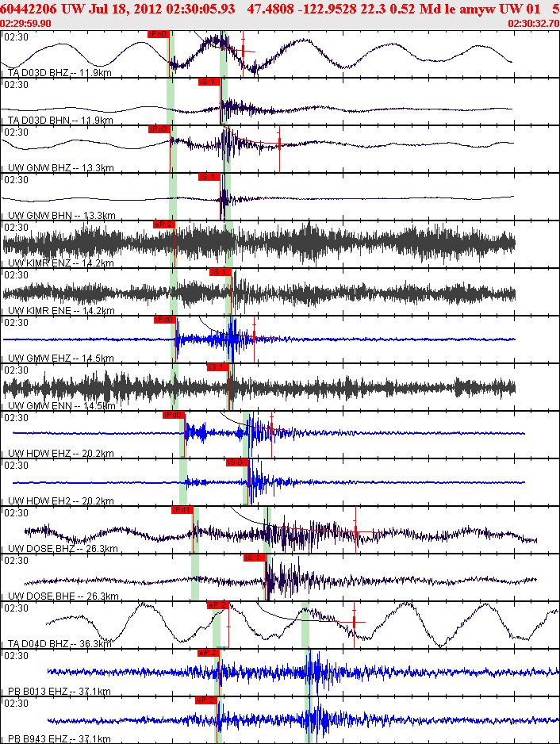560x744 pixels.
Task: Click the event header line starting with 60442206 UW
Action: (x=280, y=9)
